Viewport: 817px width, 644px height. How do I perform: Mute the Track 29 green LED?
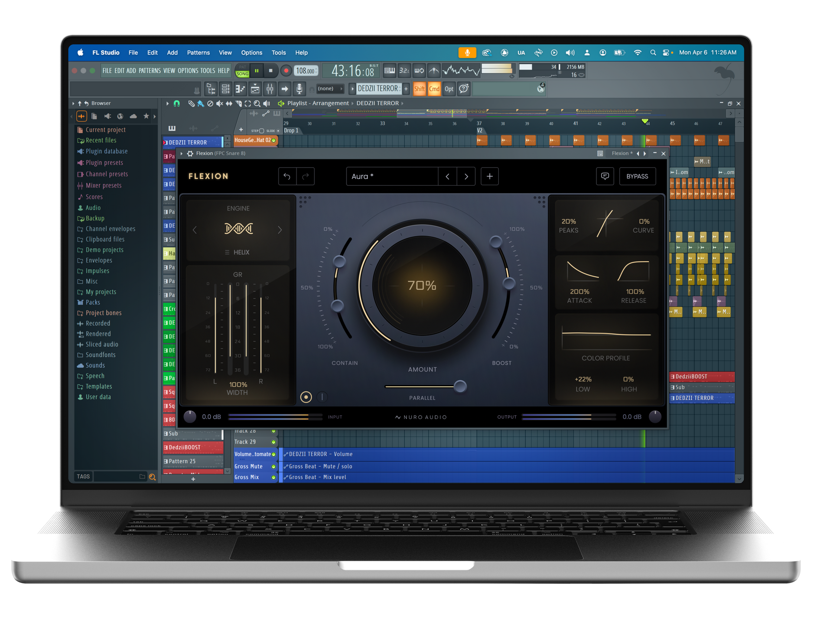click(x=274, y=442)
